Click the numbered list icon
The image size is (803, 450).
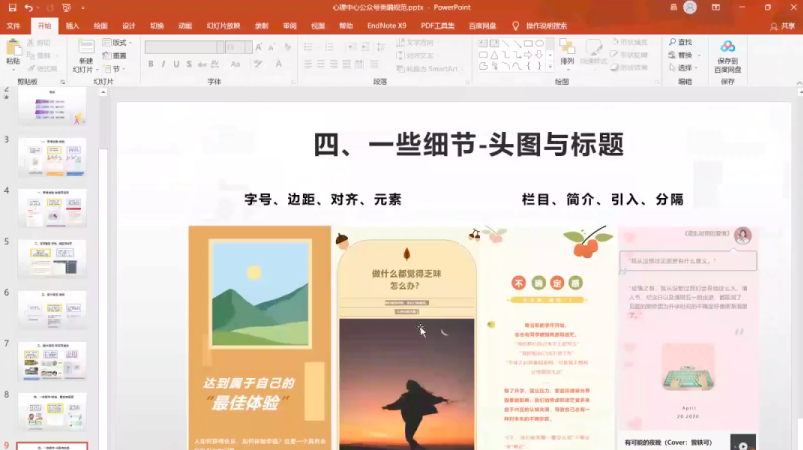329,47
